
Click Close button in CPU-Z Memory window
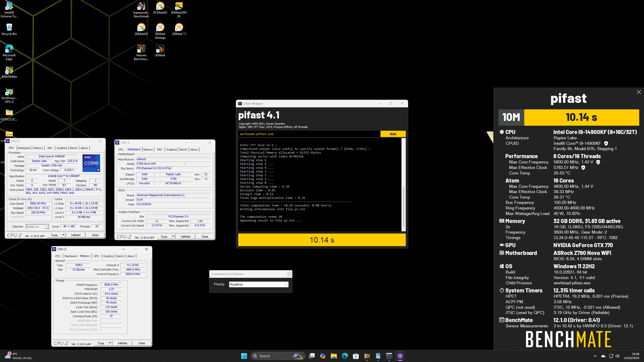[142, 343]
